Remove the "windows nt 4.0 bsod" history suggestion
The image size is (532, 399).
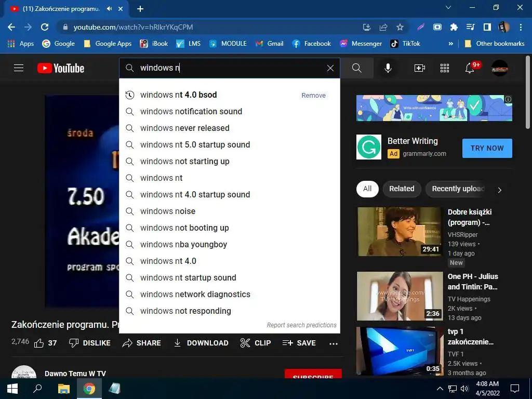pyautogui.click(x=313, y=96)
